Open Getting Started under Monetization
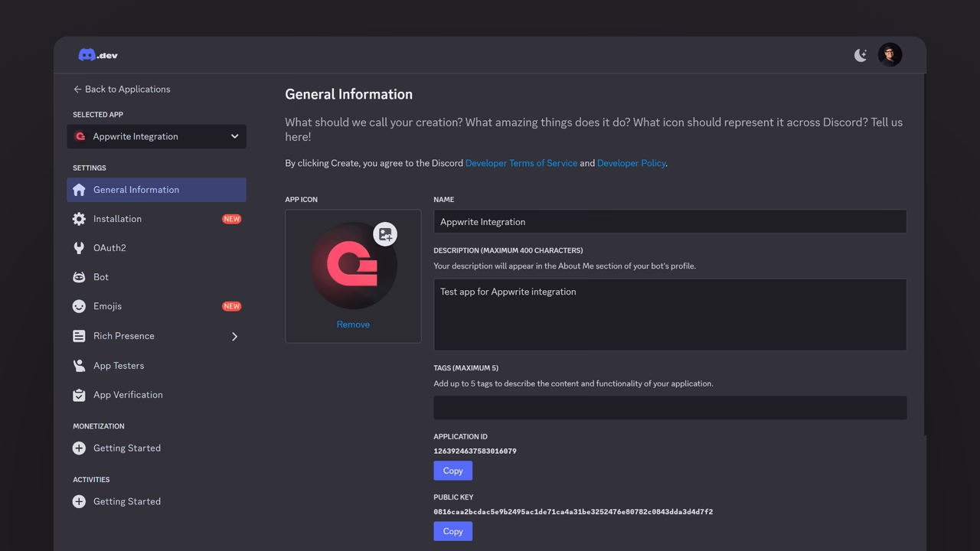This screenshot has width=980, height=551. tap(156, 448)
